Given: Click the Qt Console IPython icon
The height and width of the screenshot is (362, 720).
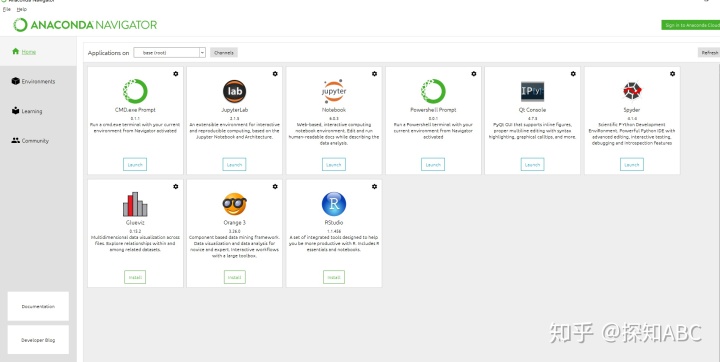Looking at the screenshot, I should [532, 91].
